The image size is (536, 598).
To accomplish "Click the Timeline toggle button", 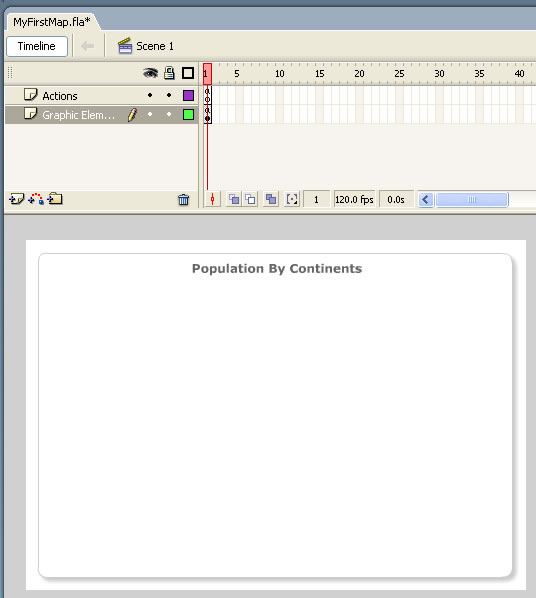I will pyautogui.click(x=37, y=46).
